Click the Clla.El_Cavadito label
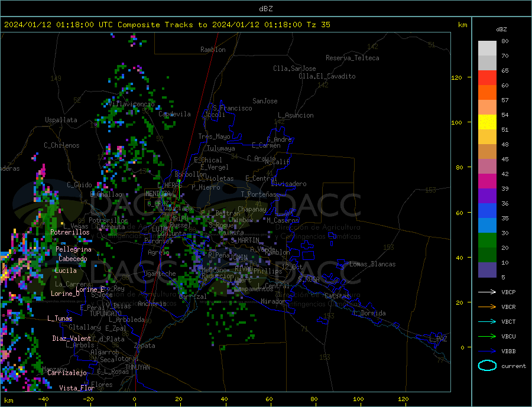The image size is (532, 407). point(327,76)
